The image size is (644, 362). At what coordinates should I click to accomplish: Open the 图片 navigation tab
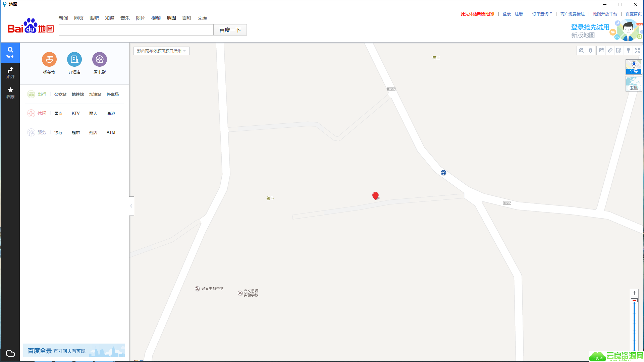pos(141,18)
